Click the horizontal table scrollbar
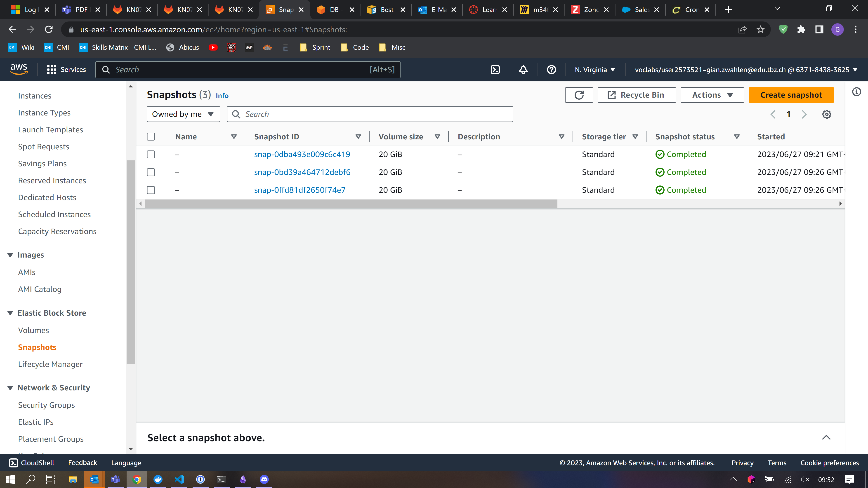This screenshot has height=488, width=868. [x=350, y=204]
